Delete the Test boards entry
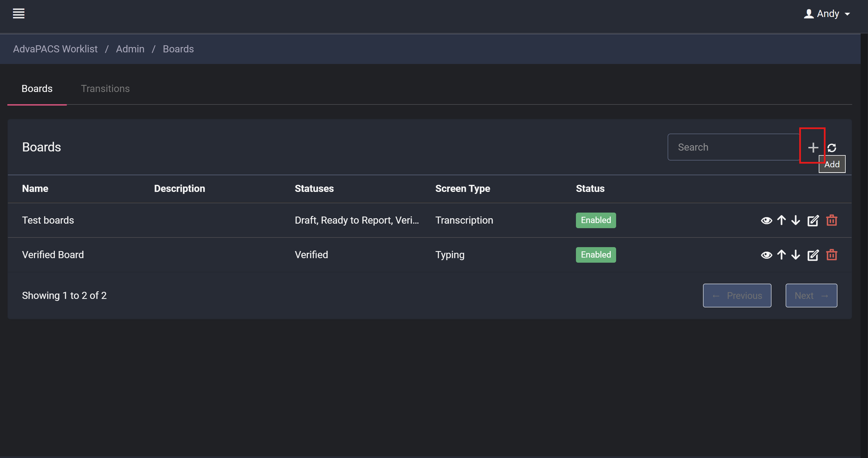Image resolution: width=868 pixels, height=458 pixels. 831,220
